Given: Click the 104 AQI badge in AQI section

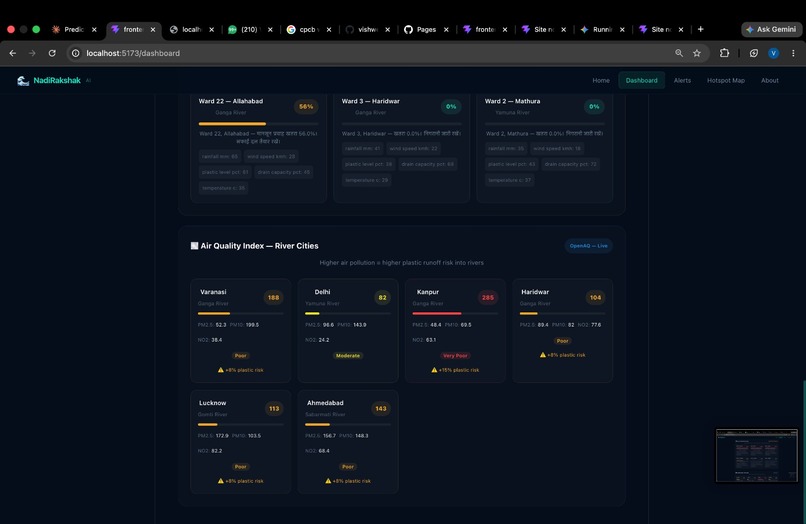Looking at the screenshot, I should click(x=595, y=298).
